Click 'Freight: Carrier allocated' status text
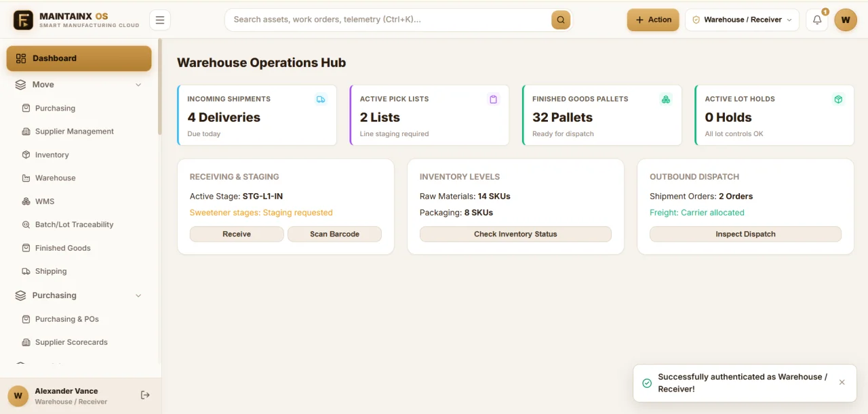This screenshot has width=868, height=414. click(697, 213)
